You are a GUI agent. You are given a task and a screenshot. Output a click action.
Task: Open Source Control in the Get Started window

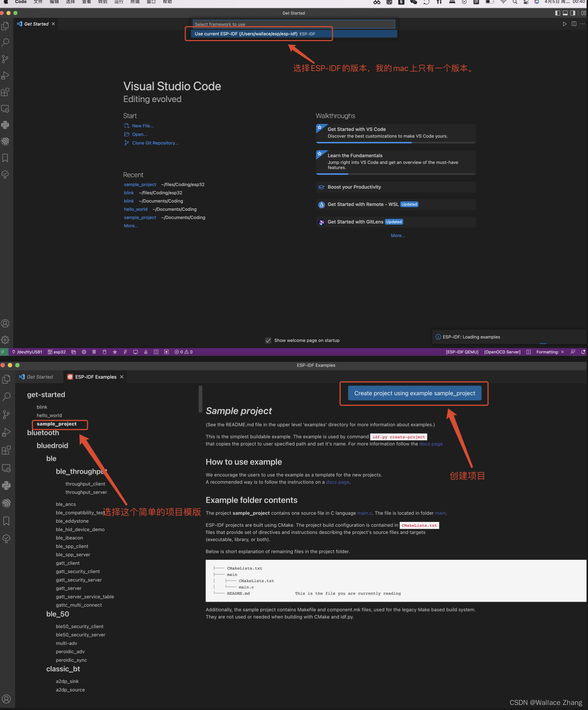click(5, 59)
